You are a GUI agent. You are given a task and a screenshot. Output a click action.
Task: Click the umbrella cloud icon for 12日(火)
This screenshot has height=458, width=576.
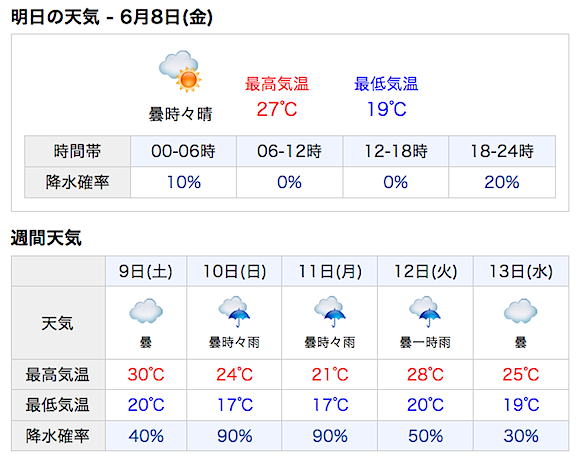coord(425,311)
